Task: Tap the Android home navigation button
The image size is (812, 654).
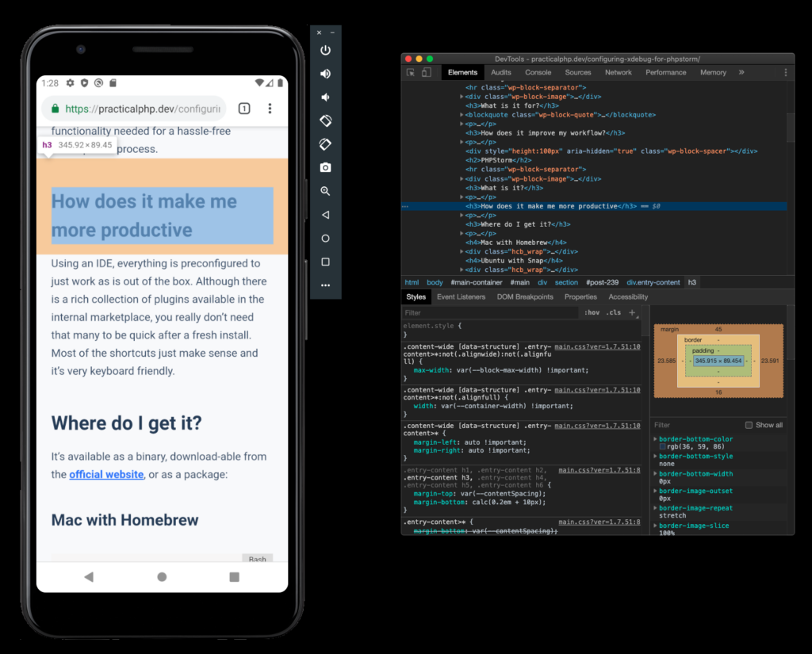Action: coord(162,576)
